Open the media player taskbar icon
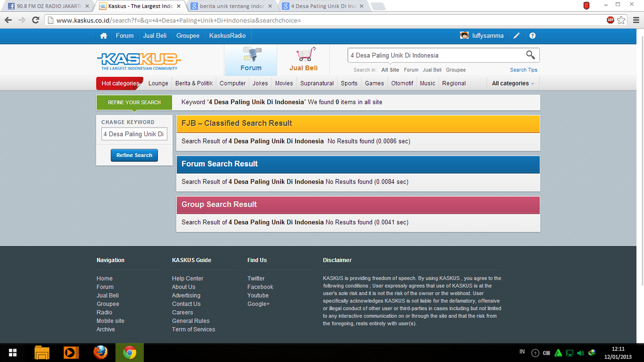The image size is (644, 362). tap(71, 352)
